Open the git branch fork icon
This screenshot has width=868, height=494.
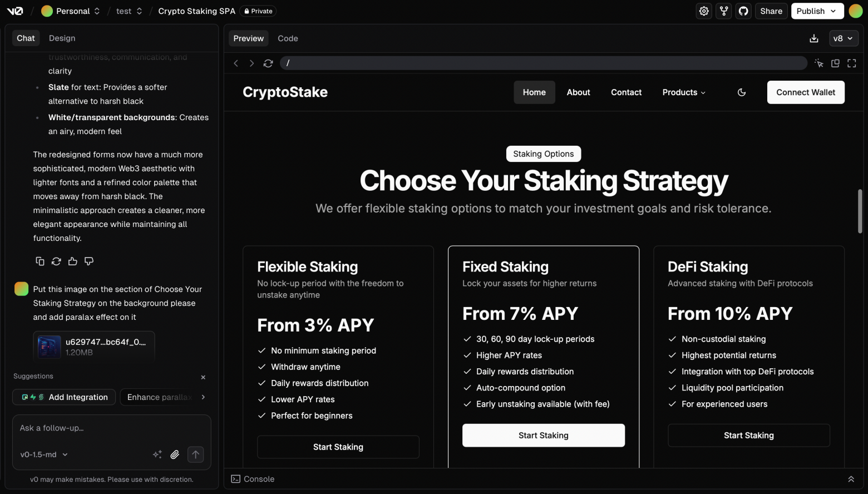[x=724, y=11]
